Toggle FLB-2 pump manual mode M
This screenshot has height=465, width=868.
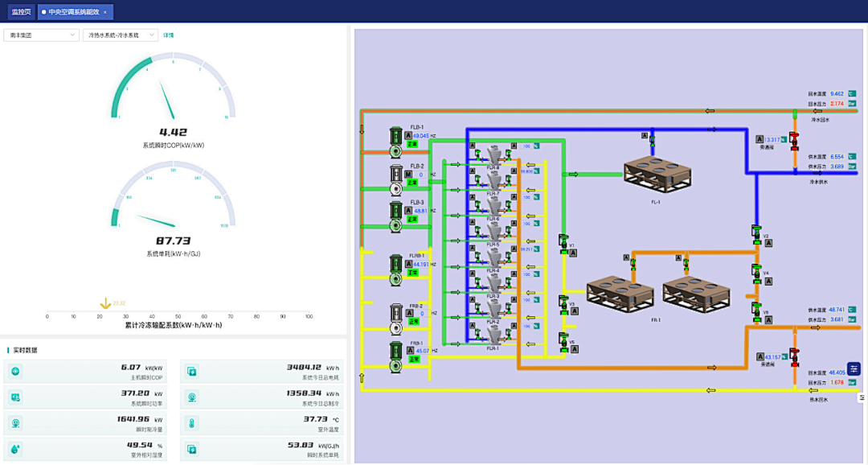click(408, 175)
